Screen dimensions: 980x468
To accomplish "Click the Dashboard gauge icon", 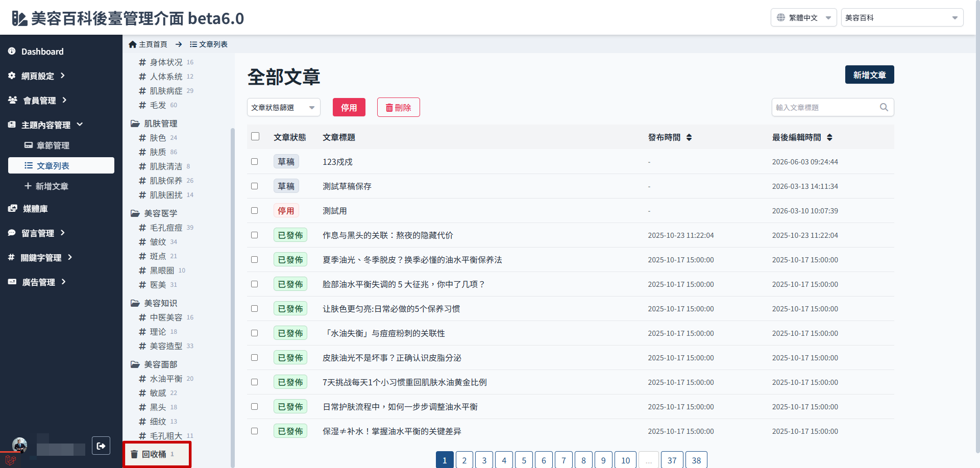I will point(12,51).
